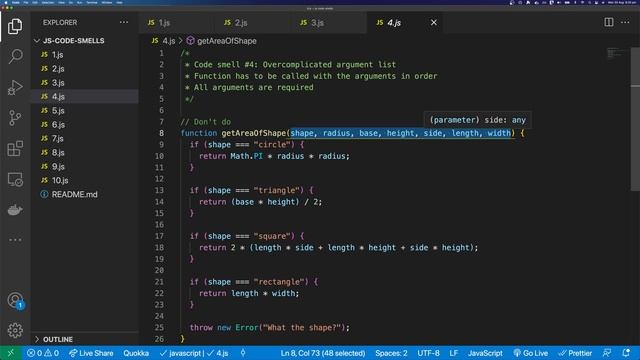Click the javascript | 4.js status item
Image resolution: width=640 pixels, height=360 pixels.
[x=194, y=353]
